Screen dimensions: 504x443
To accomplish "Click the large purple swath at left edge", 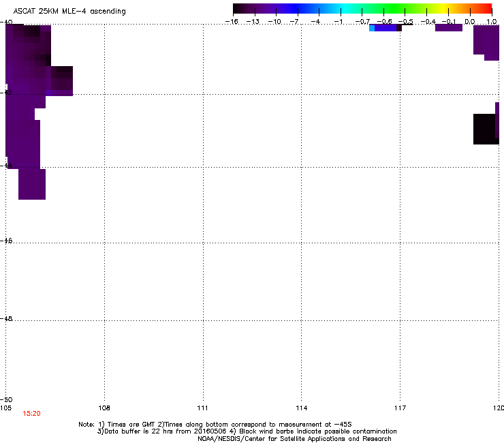I will (x=26, y=109).
